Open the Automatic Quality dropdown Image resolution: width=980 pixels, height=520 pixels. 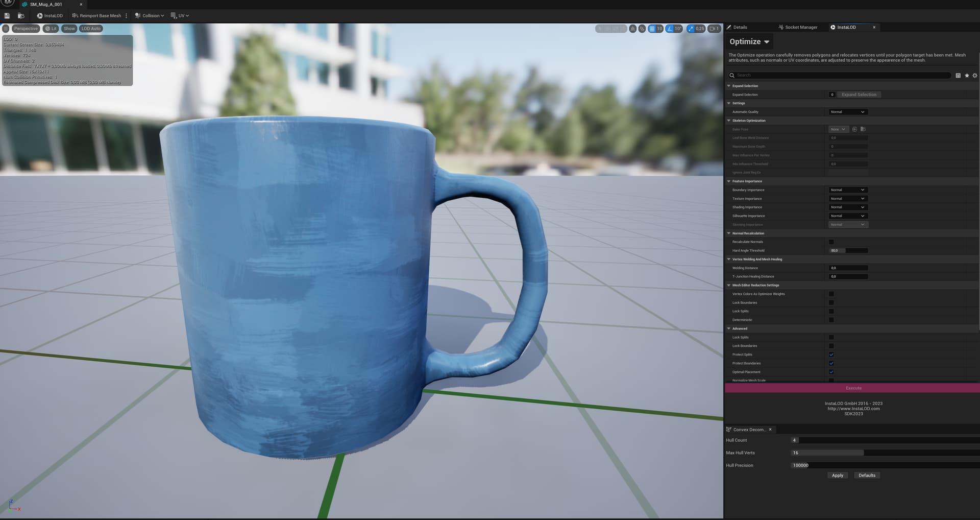pos(847,112)
